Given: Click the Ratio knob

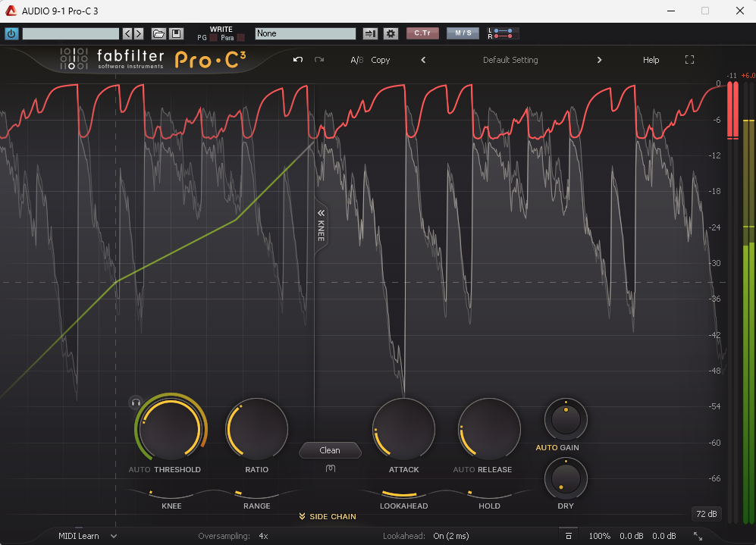Looking at the screenshot, I should point(256,429).
